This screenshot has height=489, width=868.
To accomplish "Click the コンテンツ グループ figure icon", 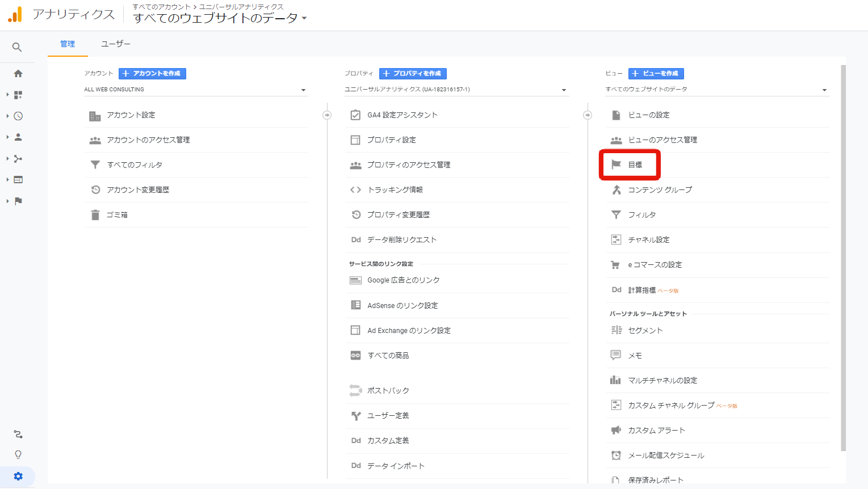I will [617, 190].
